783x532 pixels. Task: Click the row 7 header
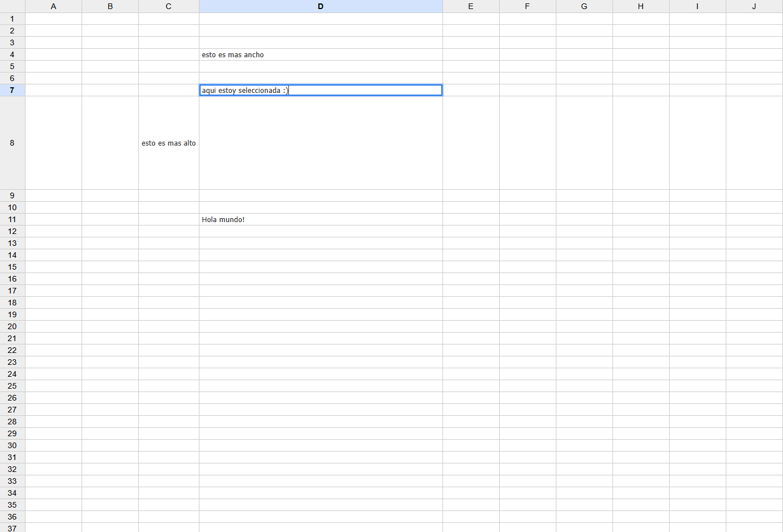coord(11,90)
